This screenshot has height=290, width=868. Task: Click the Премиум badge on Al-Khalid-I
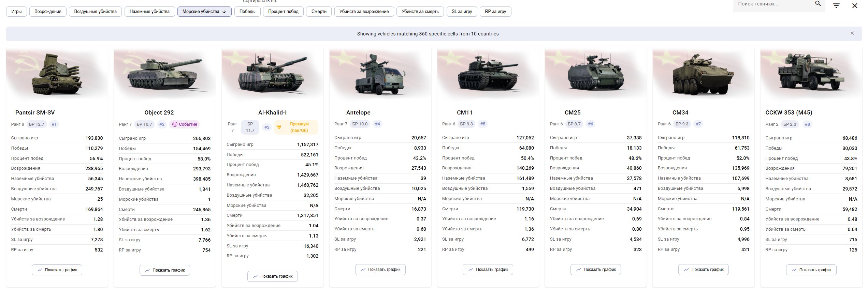click(x=296, y=127)
